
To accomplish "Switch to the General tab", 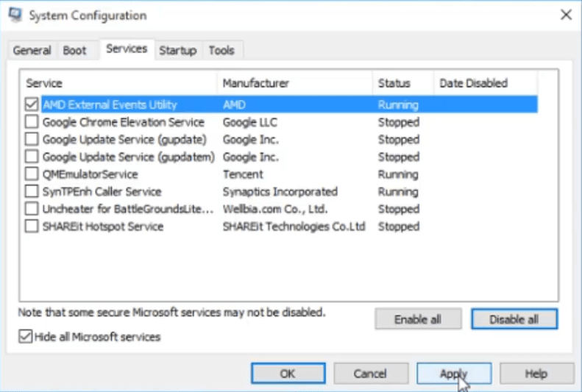I will pos(32,51).
